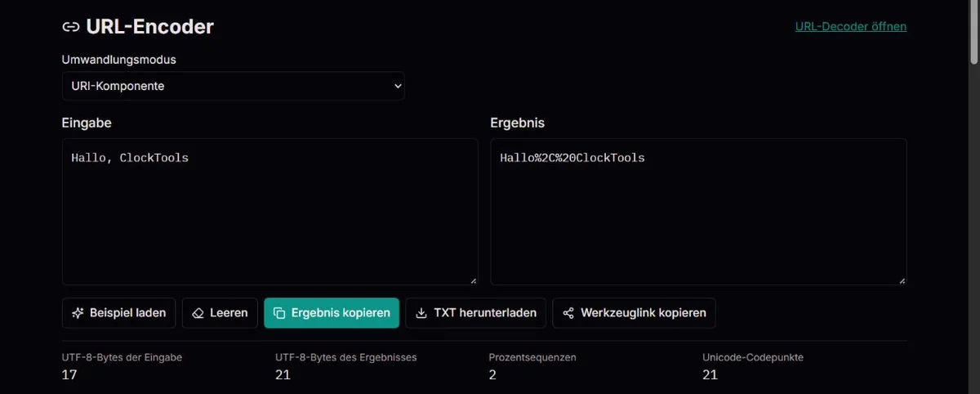Click the sparkle icon on Beispiel laden
Image resolution: width=980 pixels, height=394 pixels.
[78, 313]
